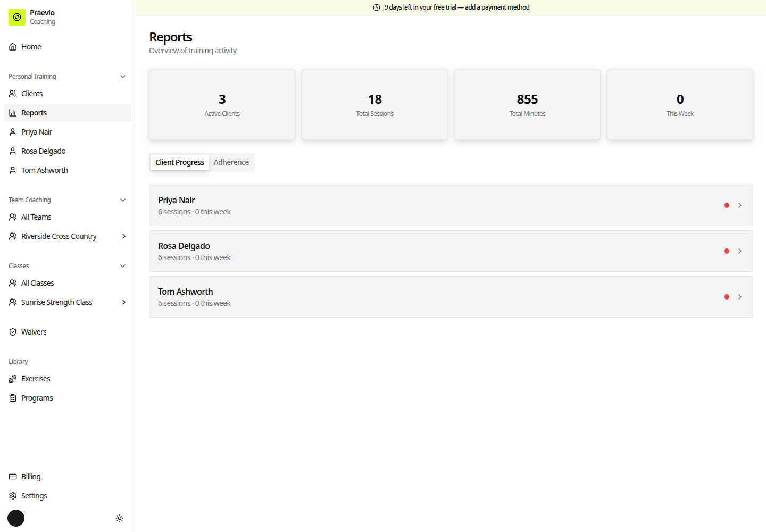Open Settings via gear icon
The image size is (766, 532).
[x=13, y=496]
